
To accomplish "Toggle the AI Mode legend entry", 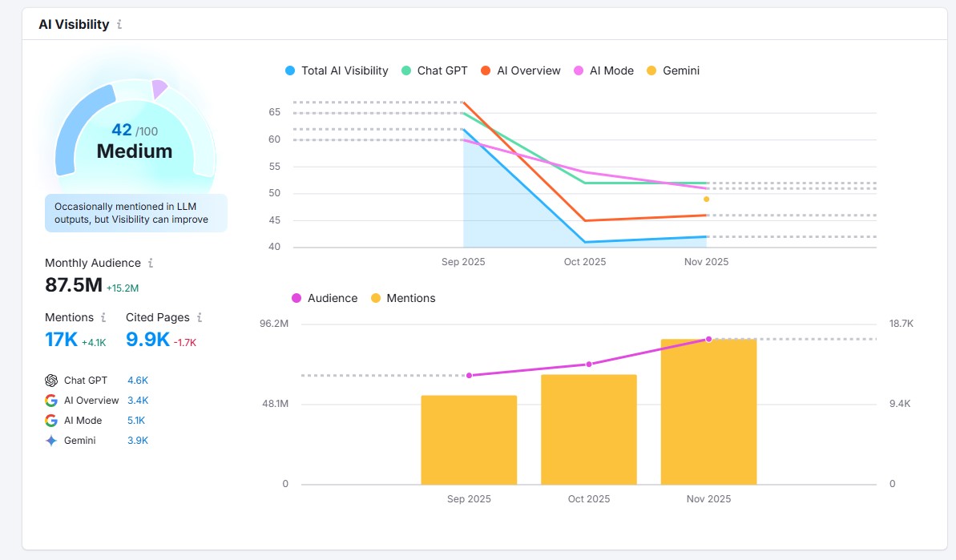I will click(603, 71).
